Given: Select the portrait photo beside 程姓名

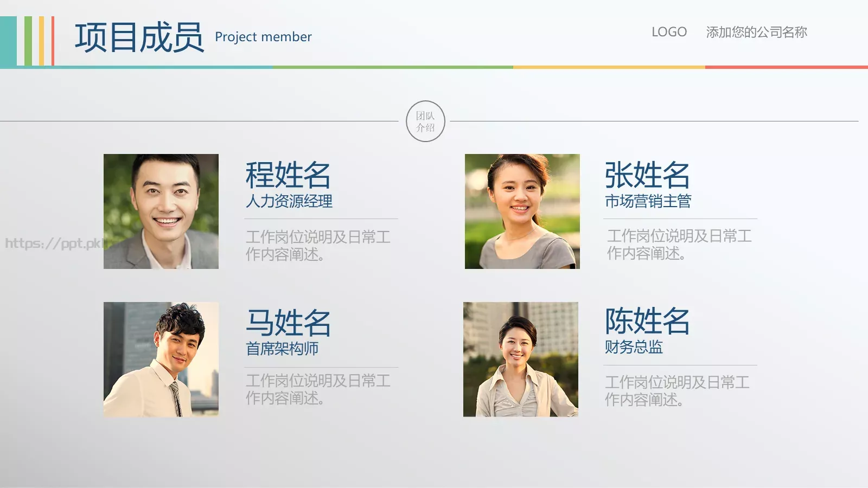Looking at the screenshot, I should pos(161,211).
